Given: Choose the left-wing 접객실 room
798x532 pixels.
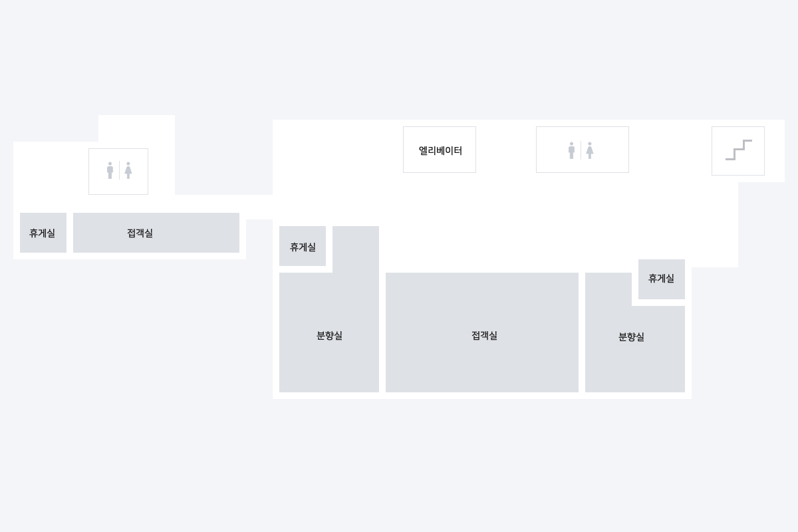Looking at the screenshot, I should point(156,233).
